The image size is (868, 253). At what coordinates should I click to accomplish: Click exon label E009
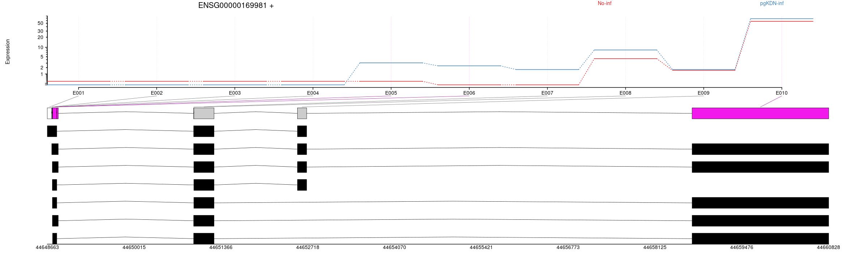click(703, 93)
